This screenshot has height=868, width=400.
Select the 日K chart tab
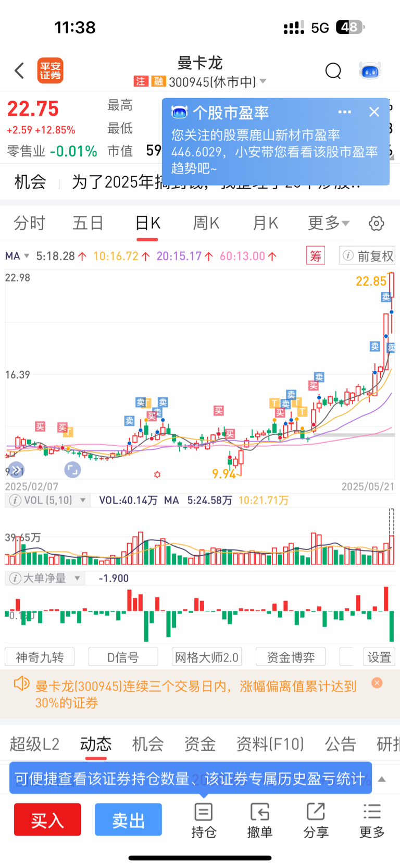pyautogui.click(x=147, y=223)
